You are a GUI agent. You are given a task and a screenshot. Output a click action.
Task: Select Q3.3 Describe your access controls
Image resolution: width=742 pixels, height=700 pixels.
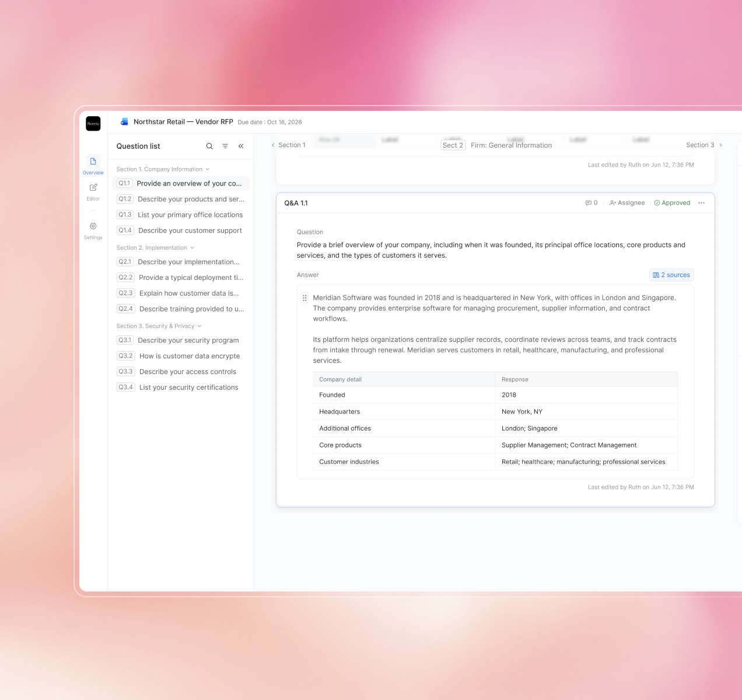[x=181, y=372]
